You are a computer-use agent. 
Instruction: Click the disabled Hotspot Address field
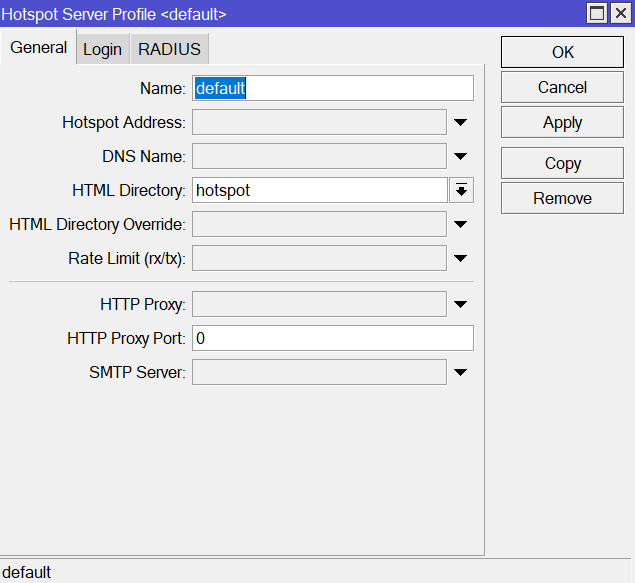[320, 122]
